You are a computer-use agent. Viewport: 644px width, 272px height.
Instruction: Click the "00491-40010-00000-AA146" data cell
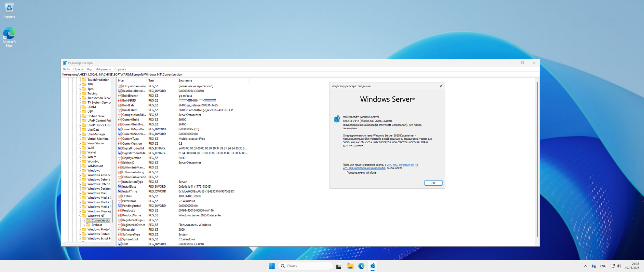click(x=196, y=210)
